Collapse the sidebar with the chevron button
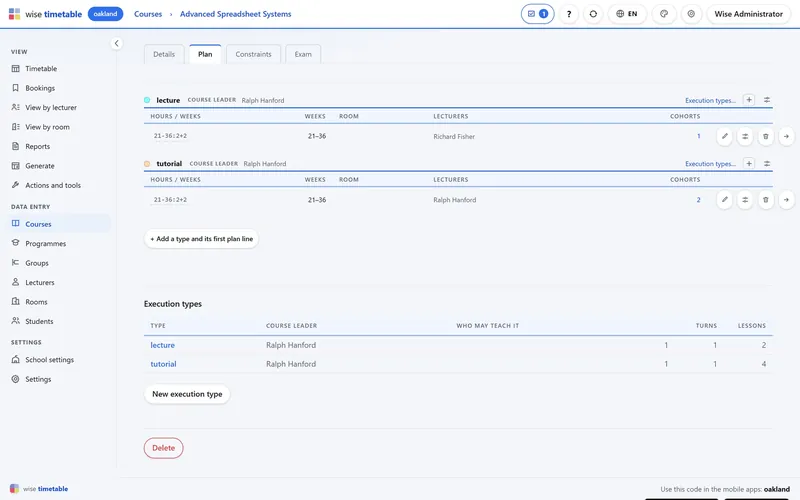The width and height of the screenshot is (800, 500). coord(116,43)
